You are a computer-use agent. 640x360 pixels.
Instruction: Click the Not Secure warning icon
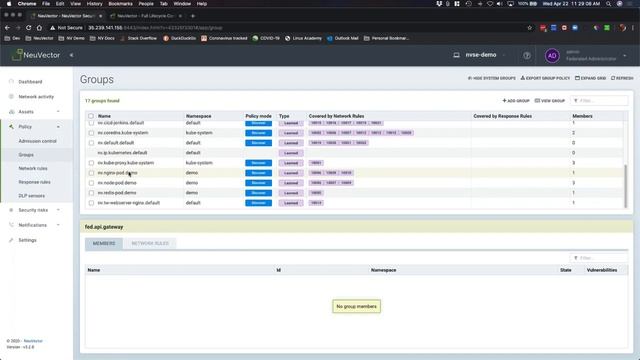(x=52, y=28)
